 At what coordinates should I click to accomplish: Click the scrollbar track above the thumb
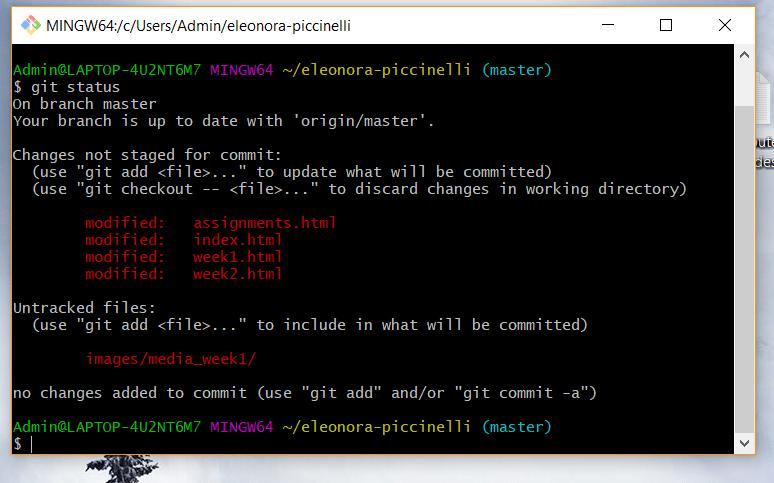pyautogui.click(x=744, y=85)
